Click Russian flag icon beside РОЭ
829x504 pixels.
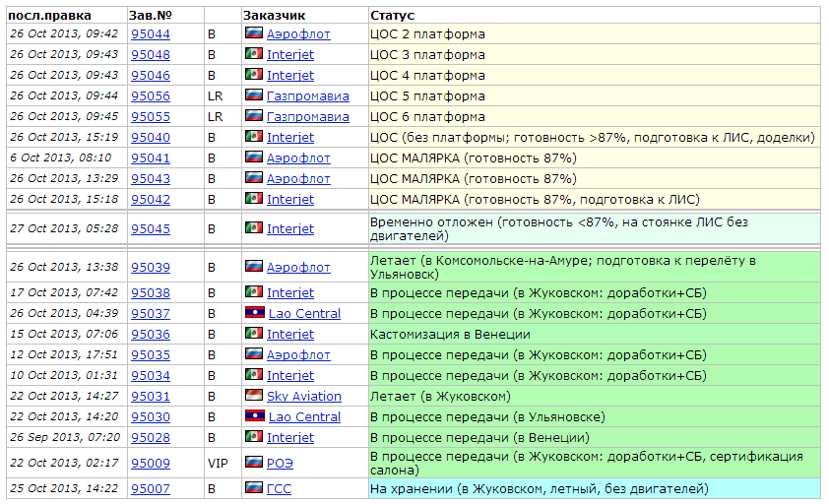pyautogui.click(x=254, y=462)
